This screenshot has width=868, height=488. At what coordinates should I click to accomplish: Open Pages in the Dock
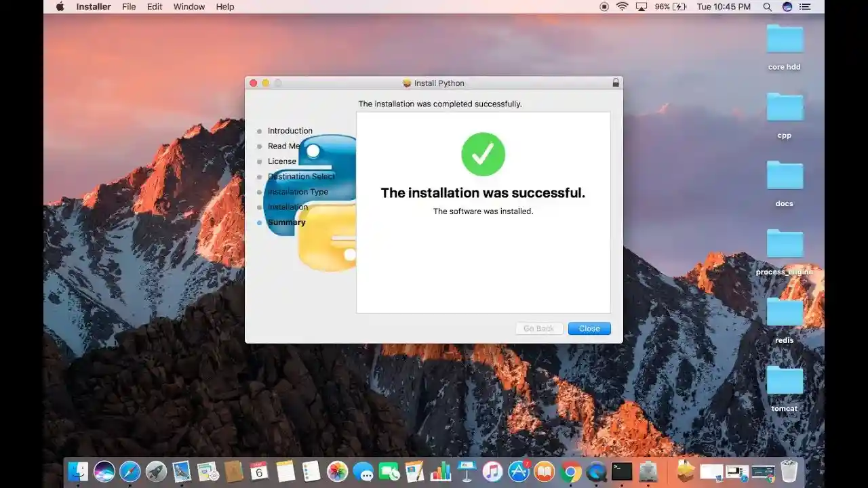coord(415,471)
